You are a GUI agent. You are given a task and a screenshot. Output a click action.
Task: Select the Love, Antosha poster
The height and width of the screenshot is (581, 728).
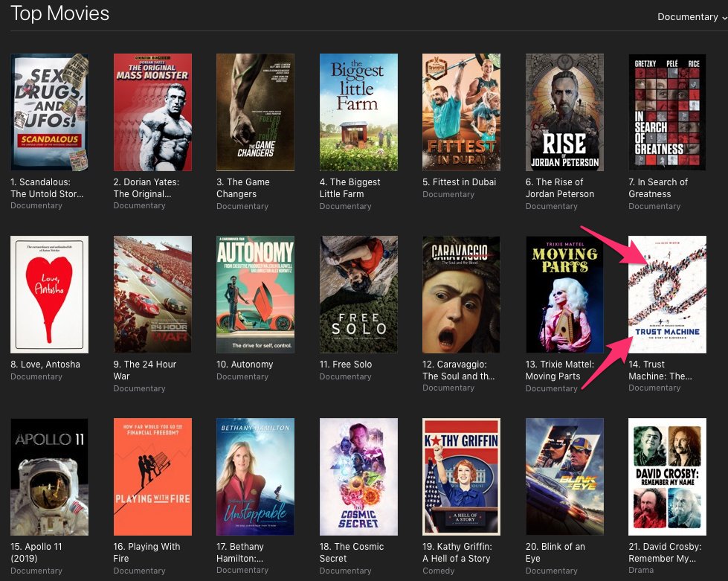[x=50, y=294]
